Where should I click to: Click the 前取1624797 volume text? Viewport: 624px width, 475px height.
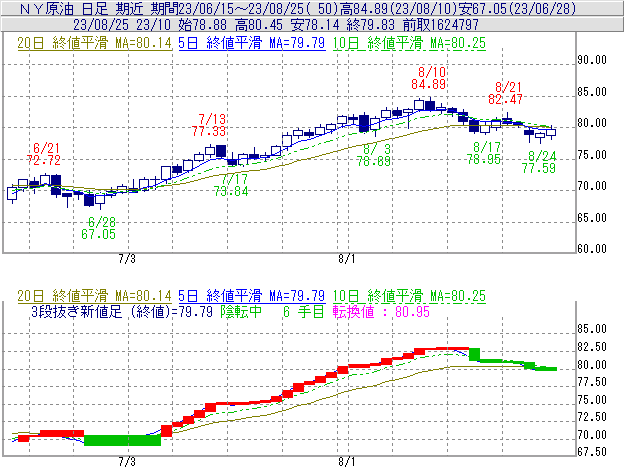[x=441, y=25]
